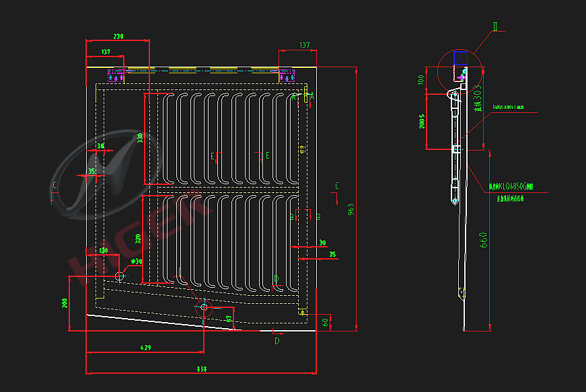This screenshot has width=586, height=392.
Task: Click the Ø30 hole diameter label
Action: tap(137, 261)
